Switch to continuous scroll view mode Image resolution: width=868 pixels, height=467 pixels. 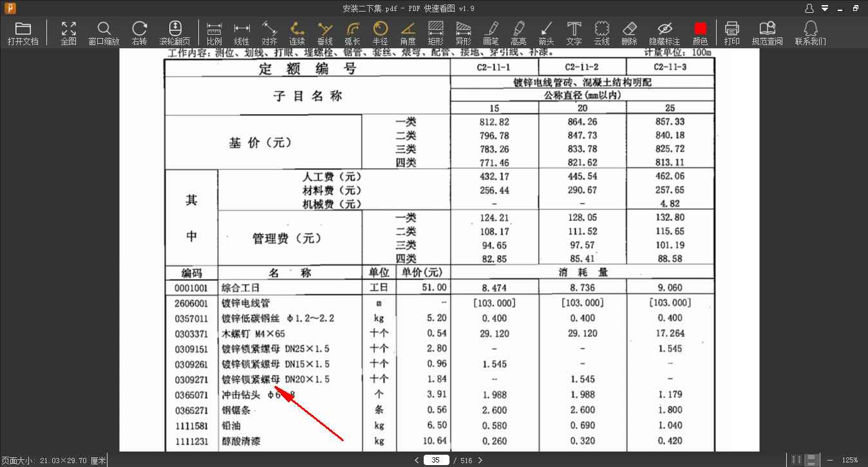[x=813, y=460]
